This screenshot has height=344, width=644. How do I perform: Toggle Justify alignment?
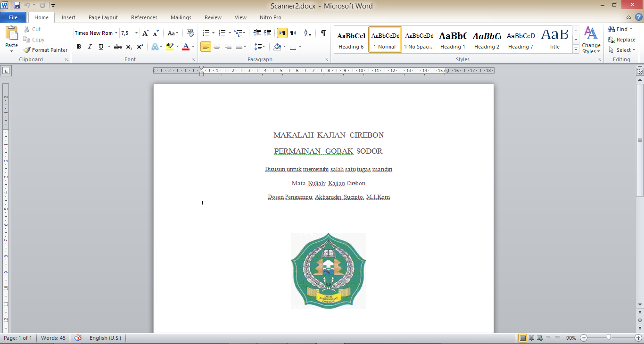(x=239, y=47)
